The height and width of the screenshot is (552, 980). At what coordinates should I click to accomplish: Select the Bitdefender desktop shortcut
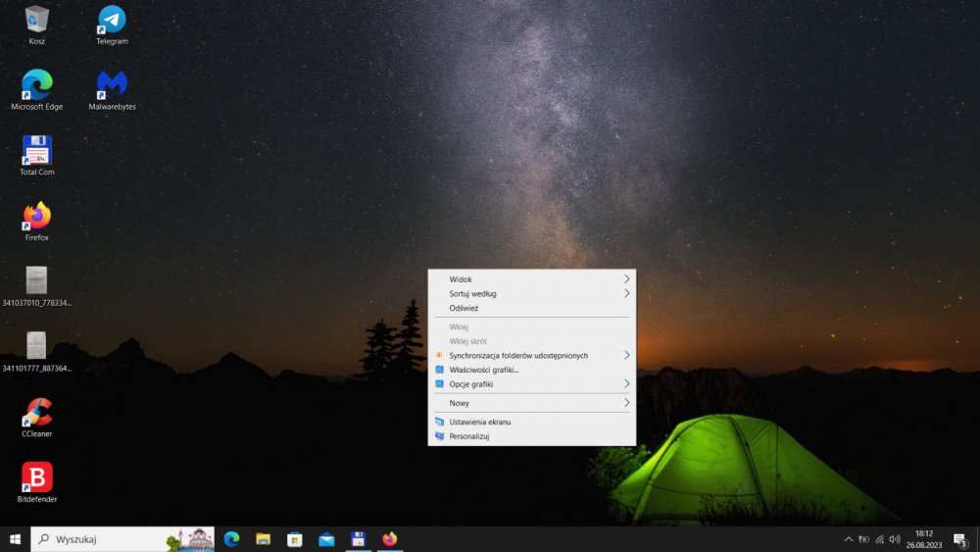coord(37,478)
